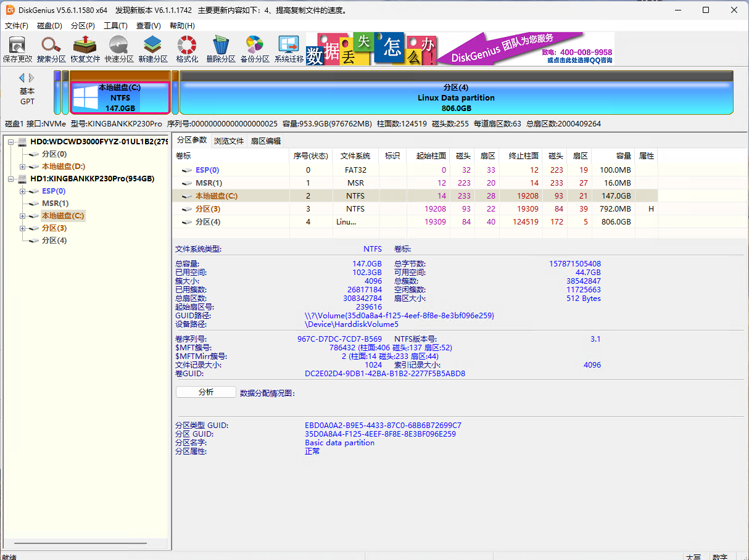Click the Save Changes (保存更改) toolbar icon
The height and width of the screenshot is (560, 749).
tap(17, 48)
